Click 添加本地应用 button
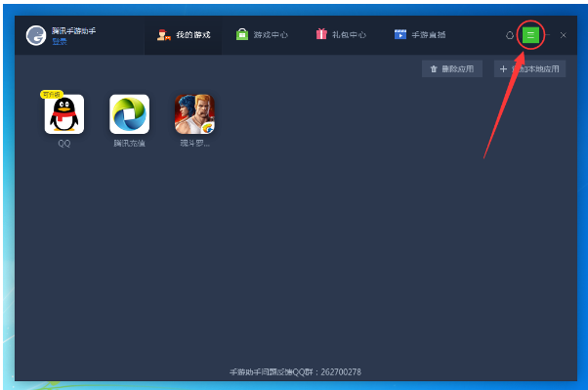The image size is (588, 390). tap(529, 69)
